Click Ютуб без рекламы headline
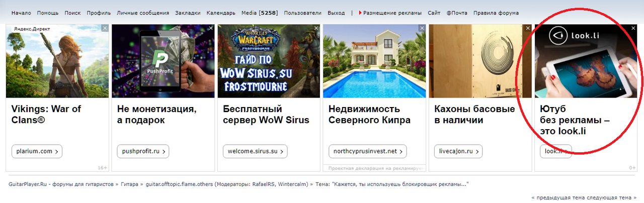The width and height of the screenshot is (644, 203). click(x=575, y=120)
